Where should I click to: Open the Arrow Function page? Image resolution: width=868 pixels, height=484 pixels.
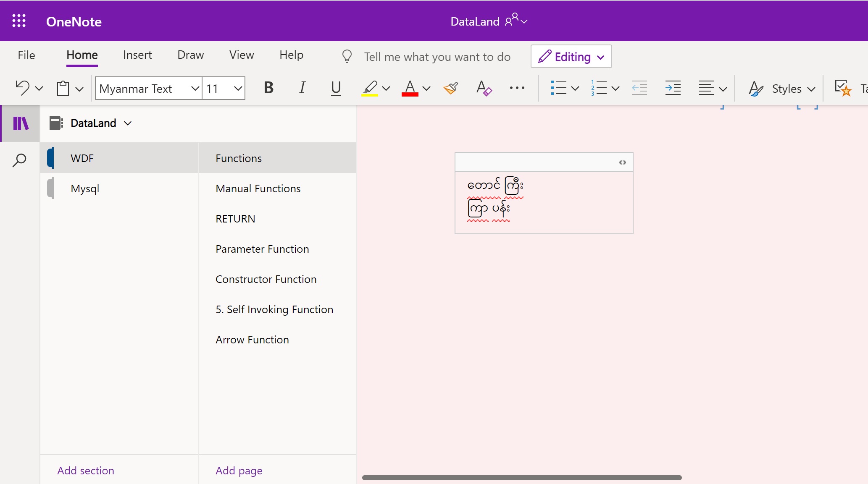pyautogui.click(x=277, y=340)
